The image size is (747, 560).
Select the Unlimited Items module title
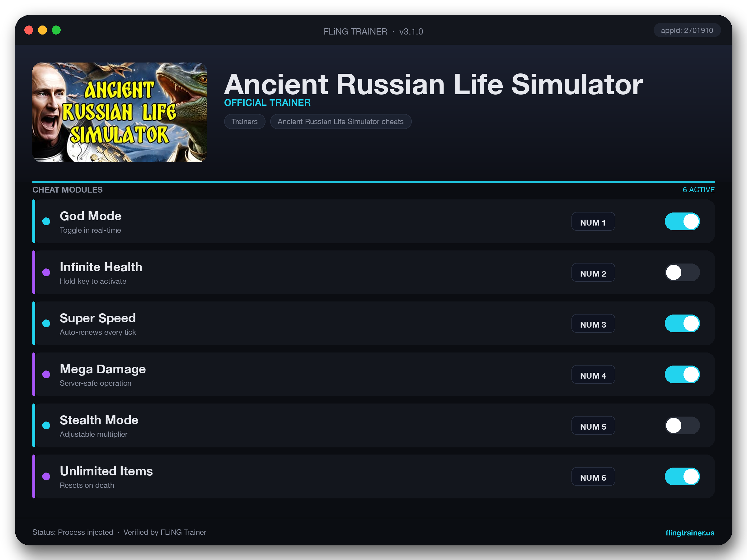(106, 471)
